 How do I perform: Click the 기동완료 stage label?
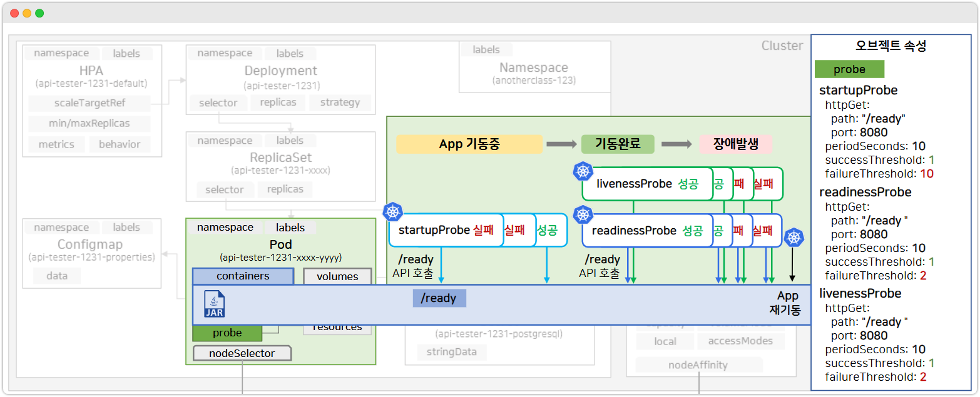coord(618,144)
